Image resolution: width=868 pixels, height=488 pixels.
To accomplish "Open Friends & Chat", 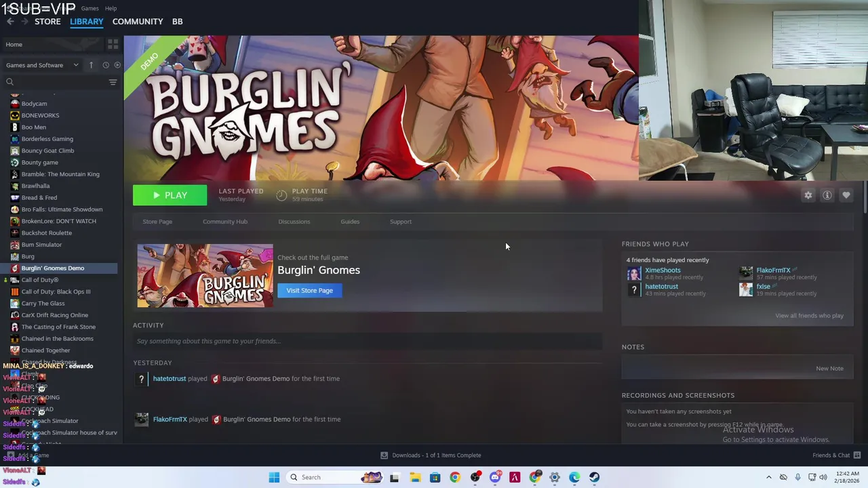I will point(836,455).
